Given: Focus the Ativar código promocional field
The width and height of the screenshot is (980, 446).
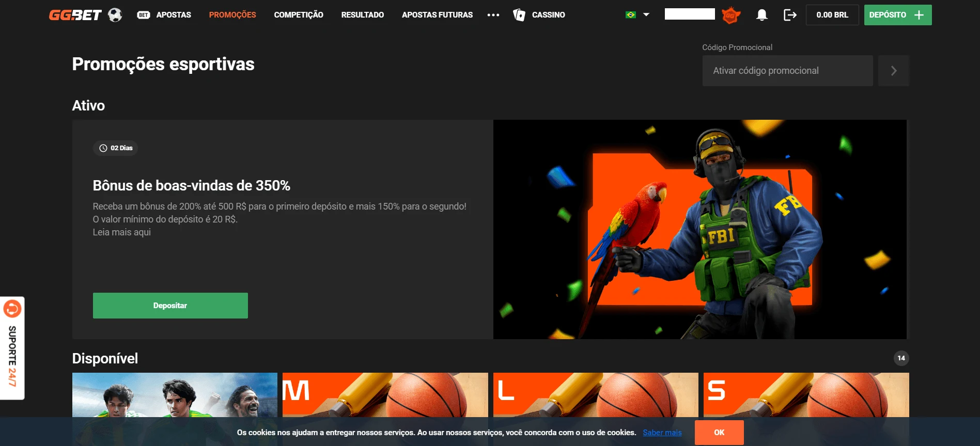Looking at the screenshot, I should [787, 71].
